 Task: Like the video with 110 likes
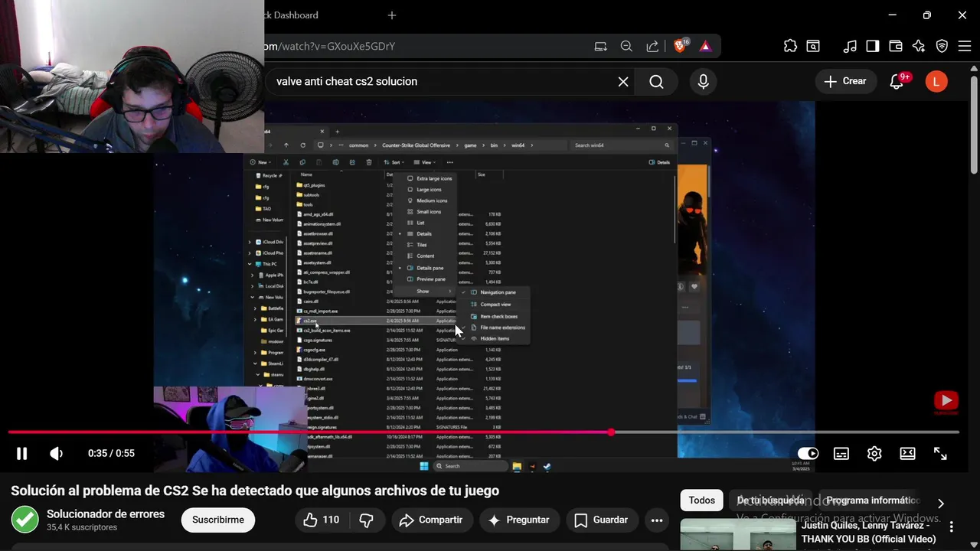coord(321,520)
